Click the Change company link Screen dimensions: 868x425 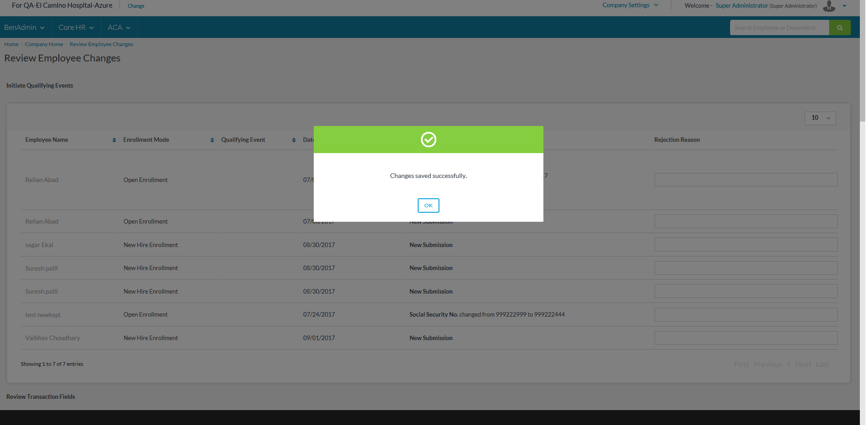(x=136, y=6)
